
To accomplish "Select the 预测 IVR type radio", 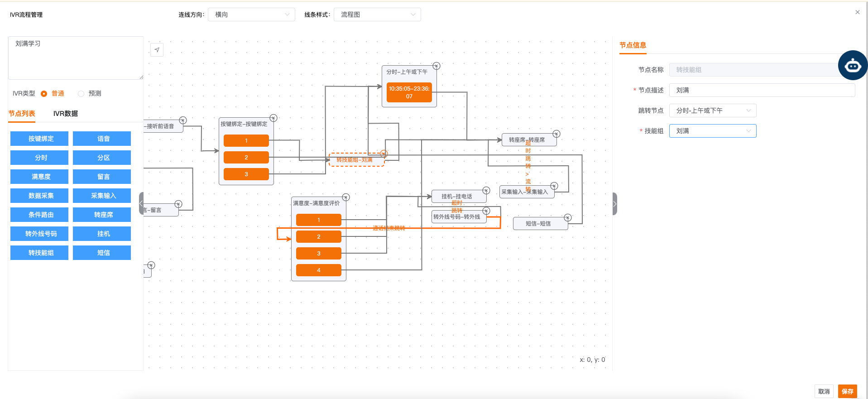I will (x=81, y=94).
